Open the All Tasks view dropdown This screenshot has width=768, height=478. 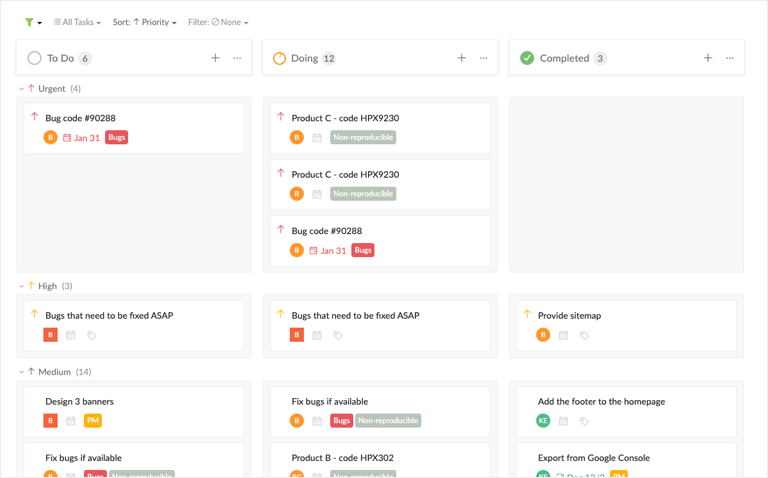(x=77, y=22)
